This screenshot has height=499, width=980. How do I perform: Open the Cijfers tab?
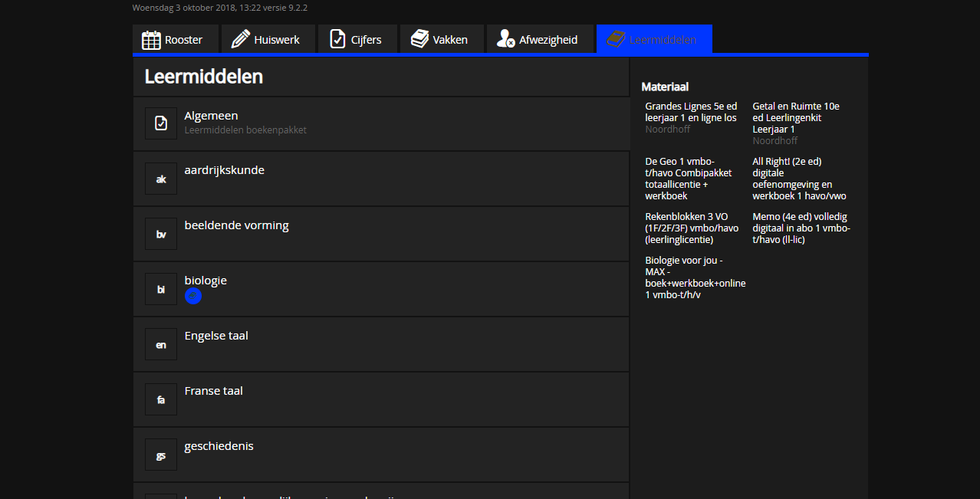point(357,39)
